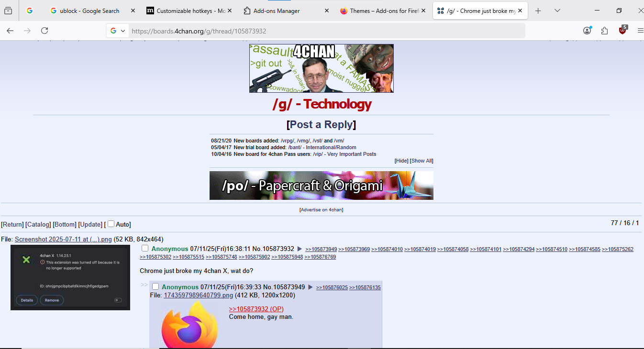Screen dimensions: 644x349
Task: Close the Themes Add-ons for Firefox tab
Action: [x=423, y=11]
